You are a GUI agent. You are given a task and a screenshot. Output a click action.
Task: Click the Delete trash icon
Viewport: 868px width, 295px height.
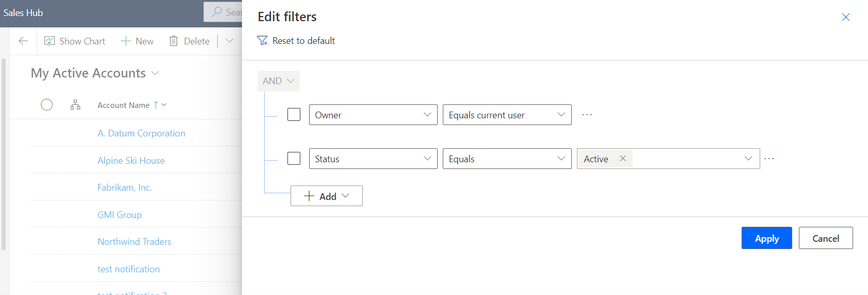tap(173, 41)
